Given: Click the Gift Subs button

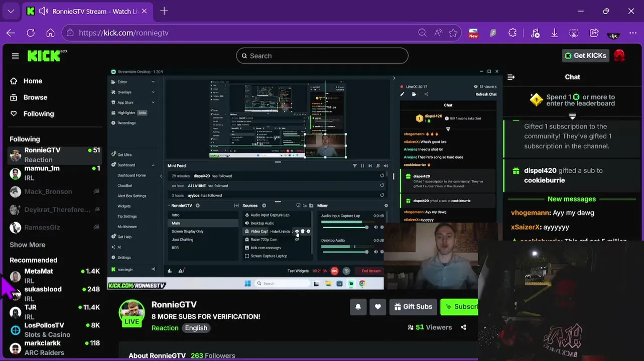Looking at the screenshot, I should pos(413,307).
